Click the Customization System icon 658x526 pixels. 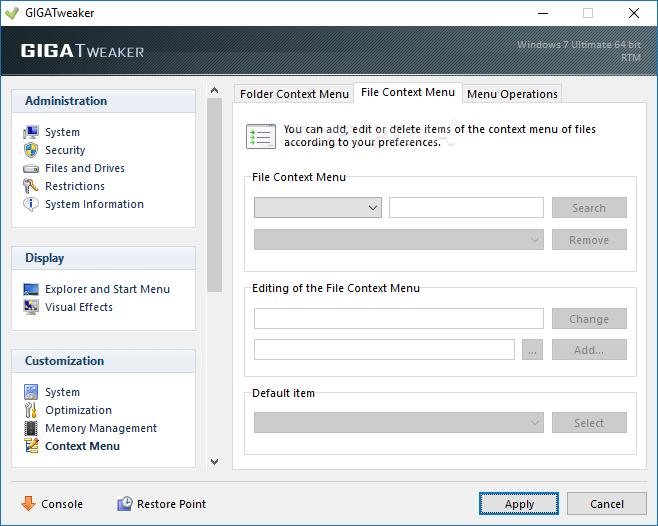point(31,392)
